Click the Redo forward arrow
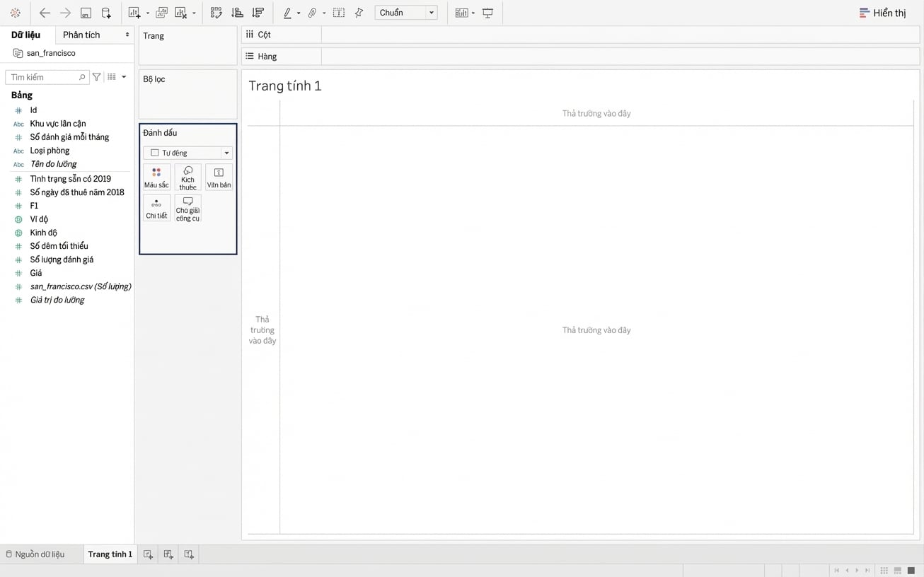 (x=65, y=13)
